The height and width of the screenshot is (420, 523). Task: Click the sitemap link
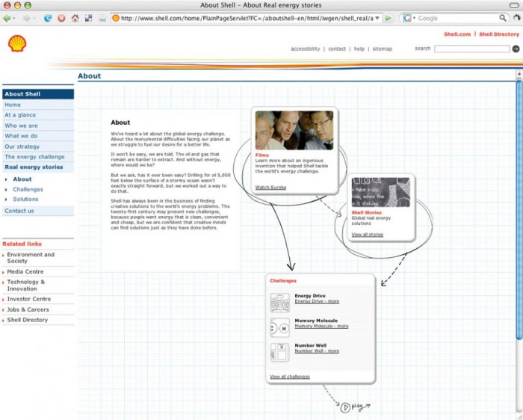coord(383,49)
